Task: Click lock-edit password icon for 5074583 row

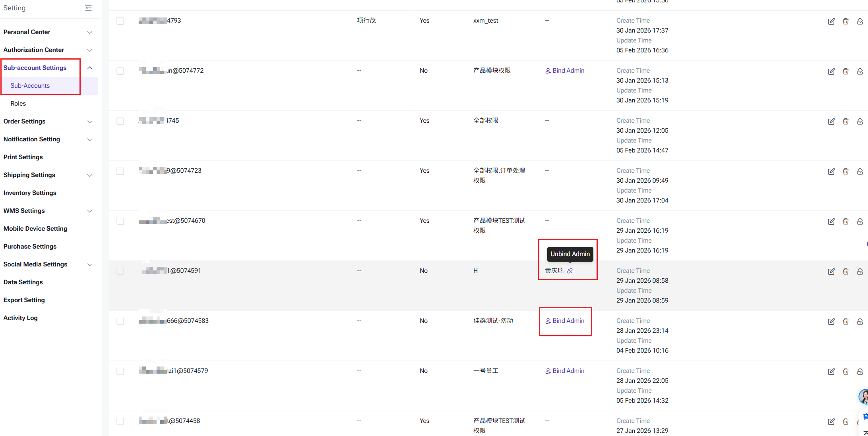Action: pyautogui.click(x=860, y=322)
